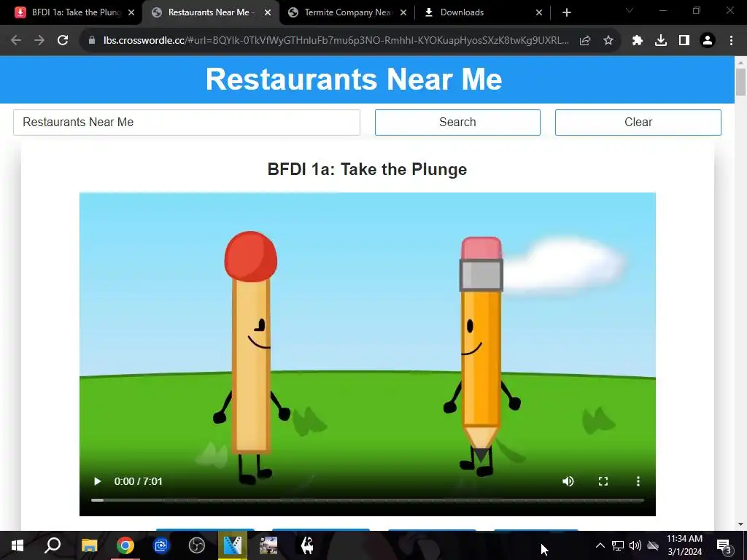
Task: Bookmark this page with star icon
Action: click(x=608, y=41)
